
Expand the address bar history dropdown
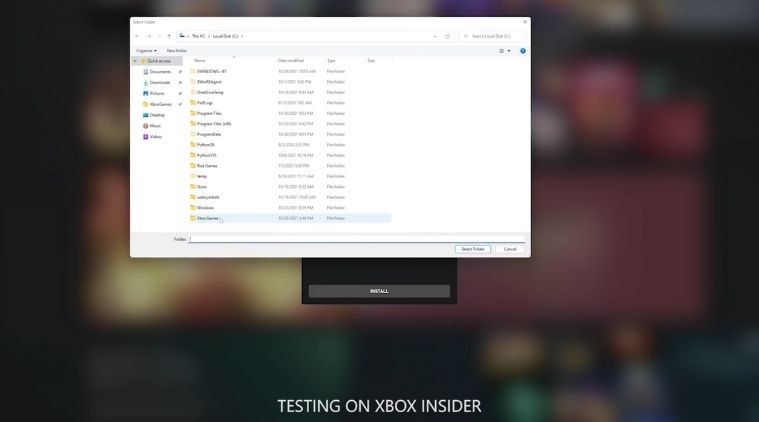435,36
